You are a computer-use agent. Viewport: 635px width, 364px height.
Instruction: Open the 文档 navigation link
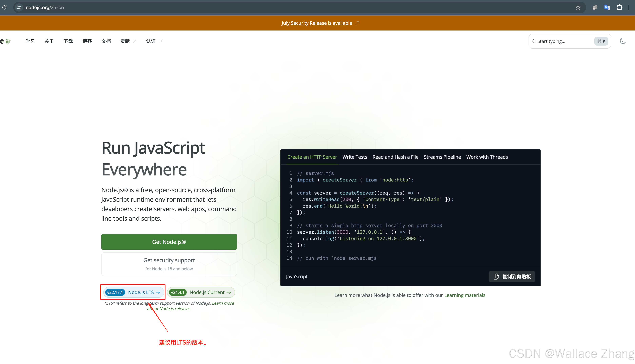[x=106, y=41]
